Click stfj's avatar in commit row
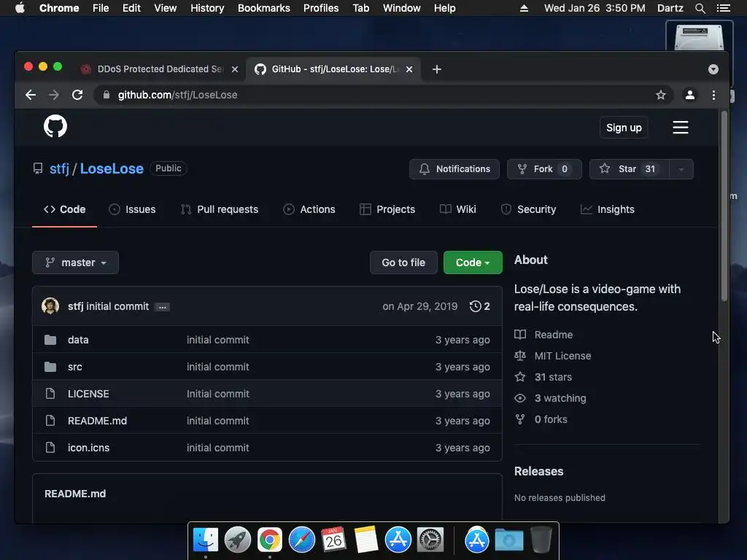Image resolution: width=747 pixels, height=560 pixels. 50,306
